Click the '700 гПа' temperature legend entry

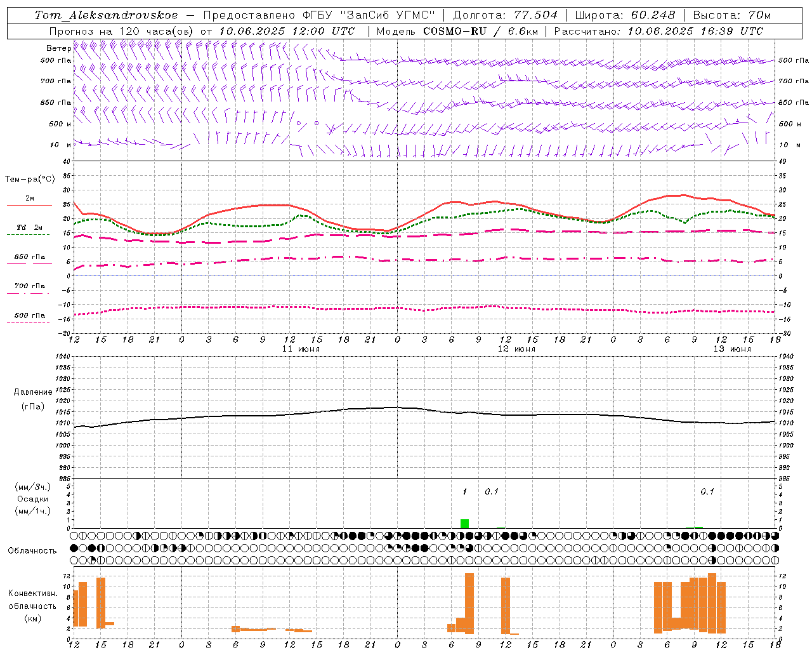30,286
